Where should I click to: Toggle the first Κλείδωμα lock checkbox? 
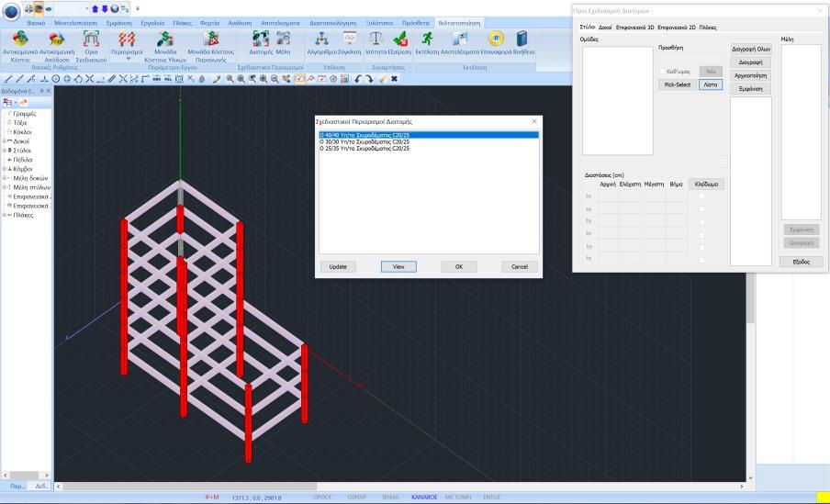[x=701, y=196]
